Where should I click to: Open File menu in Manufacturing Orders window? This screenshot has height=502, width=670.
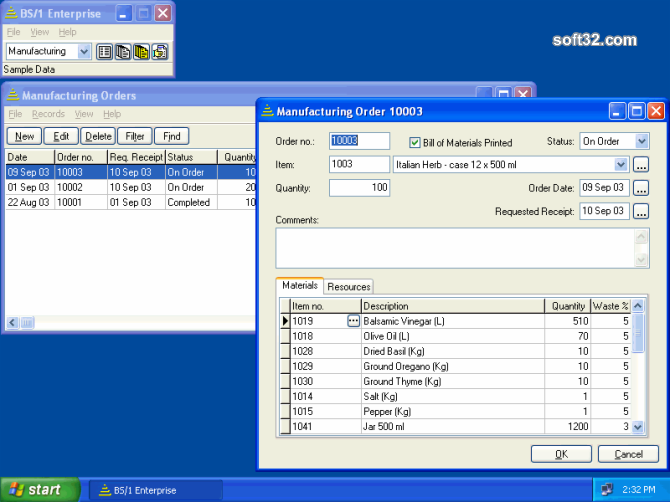pyautogui.click(x=15, y=114)
